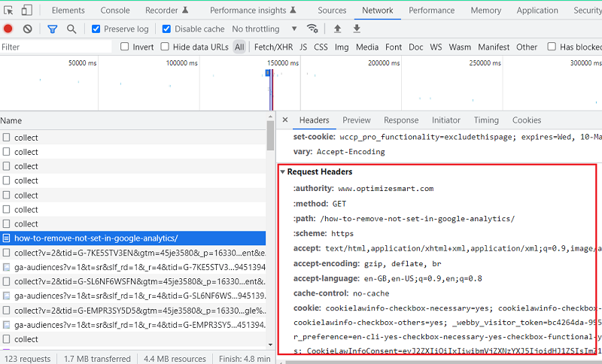Toggle the filter funnel icon
This screenshot has width=602, height=364.
click(52, 29)
